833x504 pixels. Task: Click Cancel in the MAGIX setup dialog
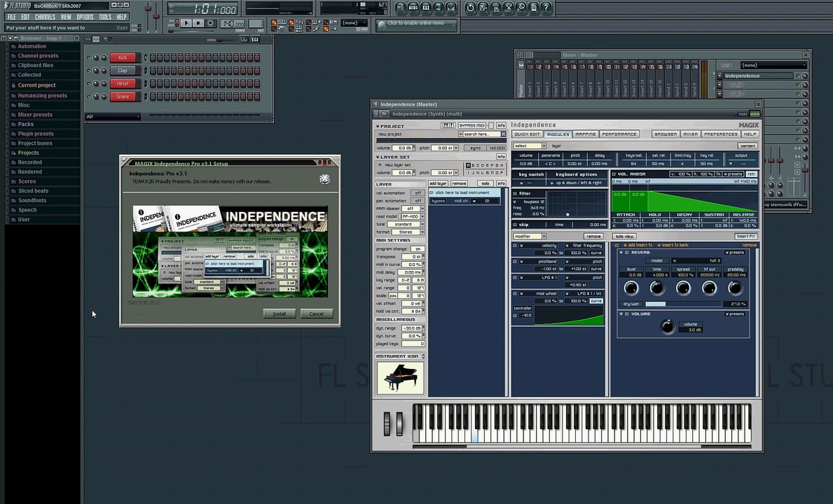pos(317,314)
